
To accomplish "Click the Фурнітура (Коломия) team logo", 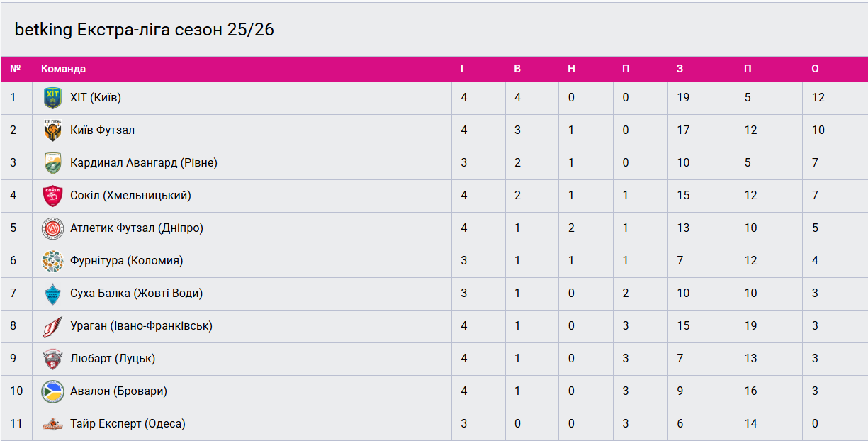I will coord(52,261).
